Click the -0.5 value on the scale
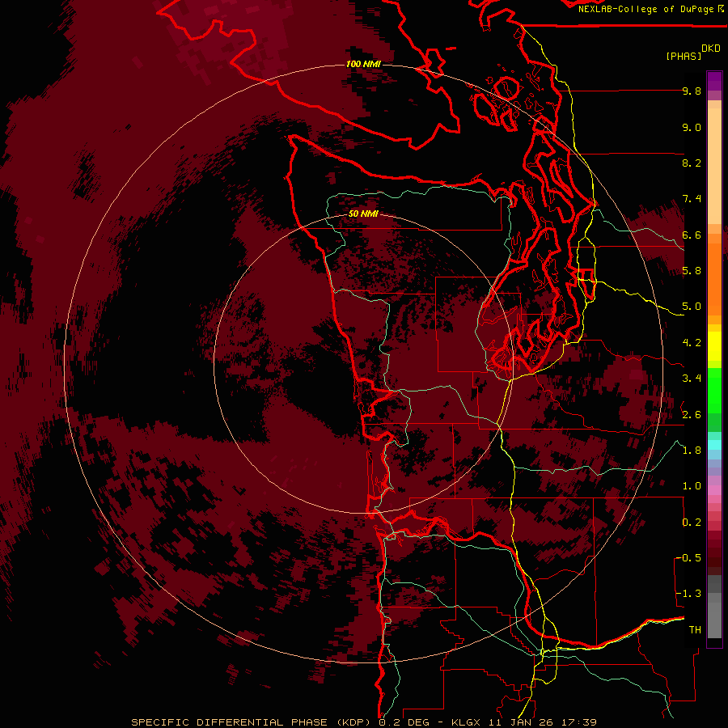The image size is (728, 728). point(688,558)
